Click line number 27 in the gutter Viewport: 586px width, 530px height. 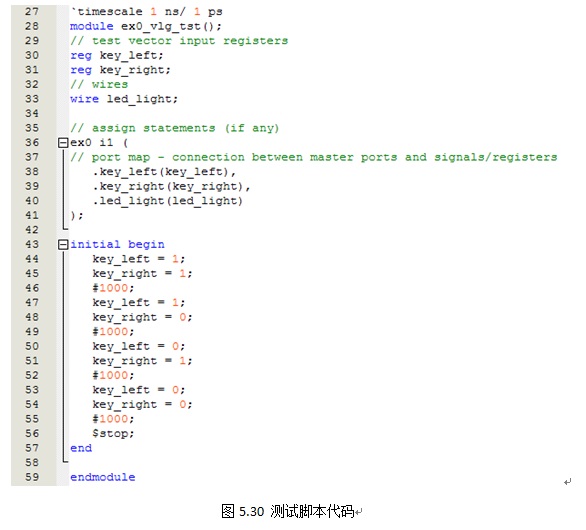tap(32, 12)
